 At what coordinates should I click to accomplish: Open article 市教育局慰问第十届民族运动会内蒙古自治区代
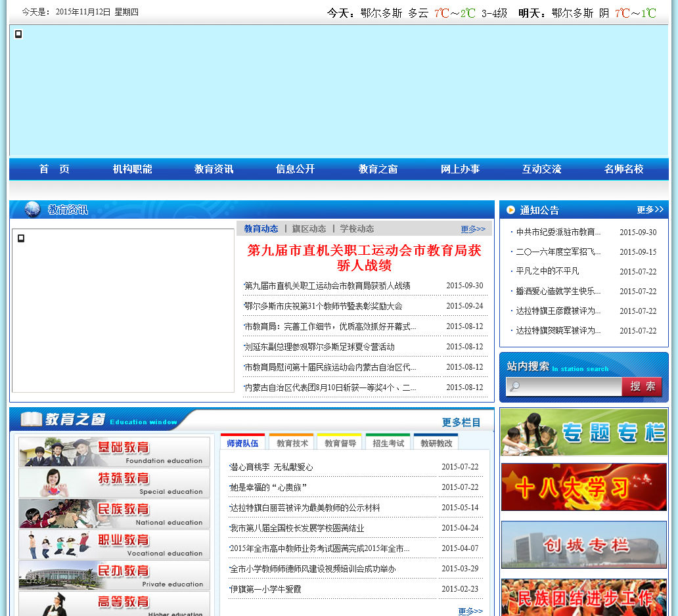(330, 367)
